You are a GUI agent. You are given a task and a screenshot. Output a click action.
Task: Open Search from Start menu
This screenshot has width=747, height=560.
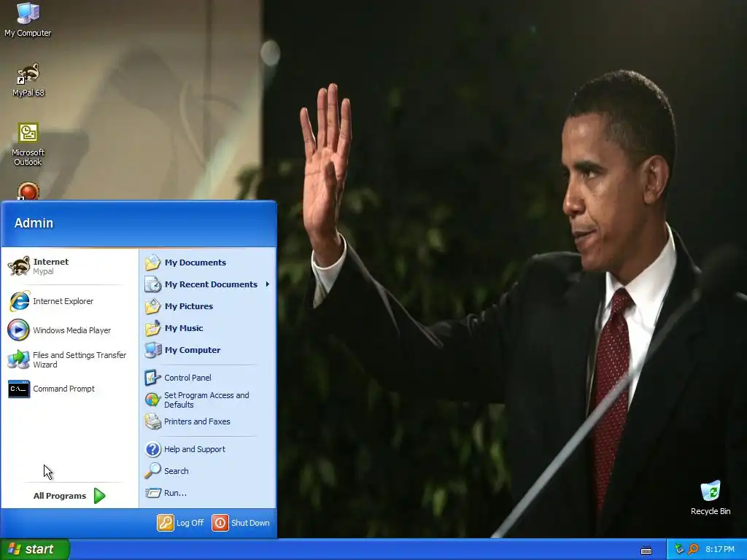208,472
